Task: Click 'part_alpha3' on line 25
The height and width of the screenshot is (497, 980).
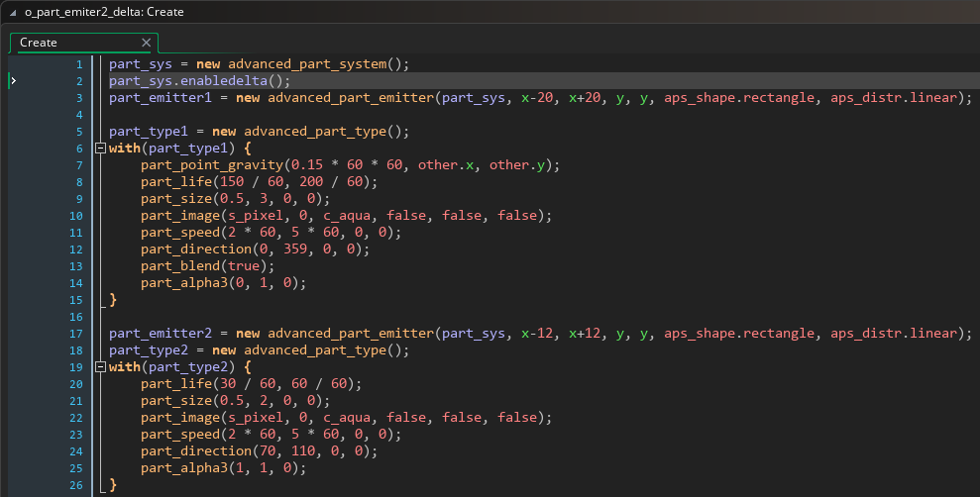Action: coord(184,469)
